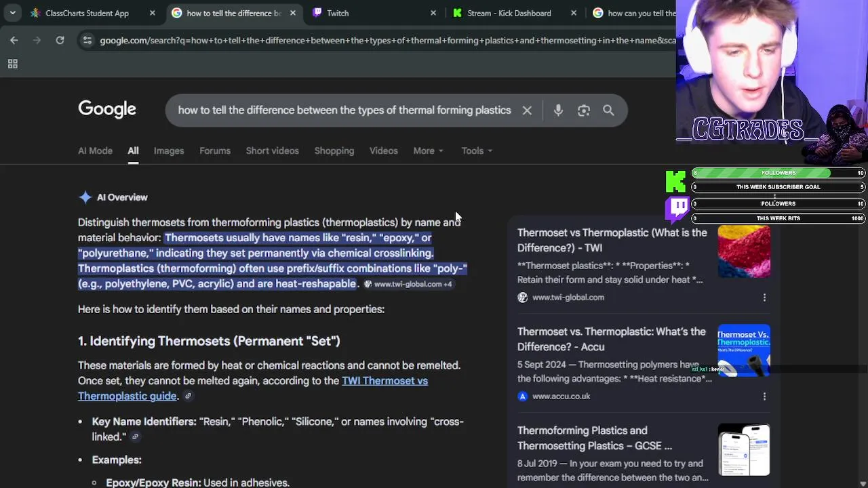Click link icon after 'cross-linked.'
The width and height of the screenshot is (868, 488).
tap(135, 437)
